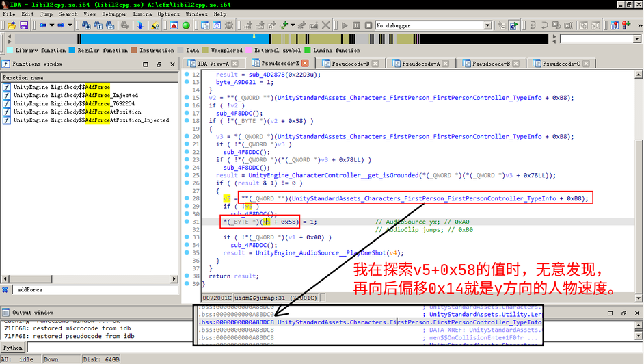Select UnityEngine.Rigidbody$$AddForce_7692204 function entry
Image resolution: width=644 pixels, height=364 pixels.
click(74, 103)
